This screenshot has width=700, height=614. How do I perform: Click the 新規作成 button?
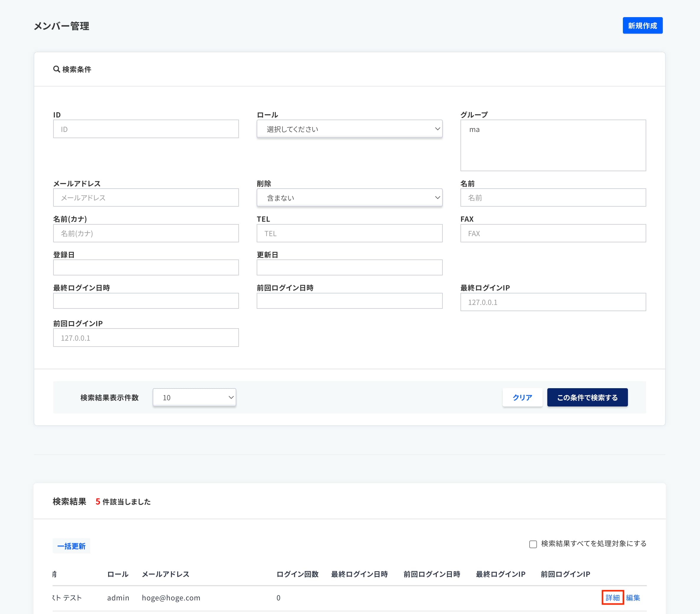642,26
